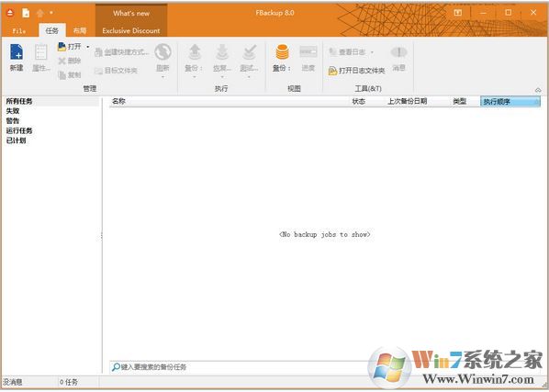549x392 pixels.
Task: Open the Properties (属性) icon in ribbon
Action: [40, 52]
